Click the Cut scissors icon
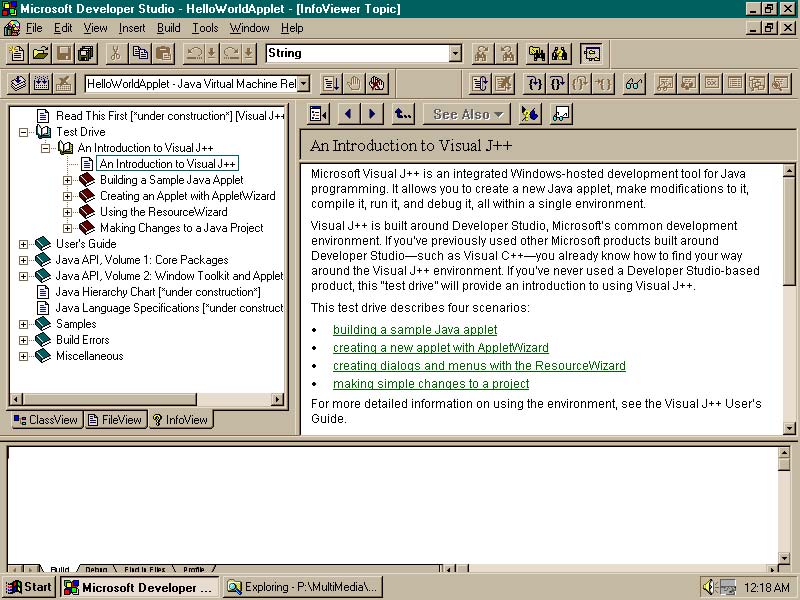This screenshot has height=600, width=800. [116, 53]
